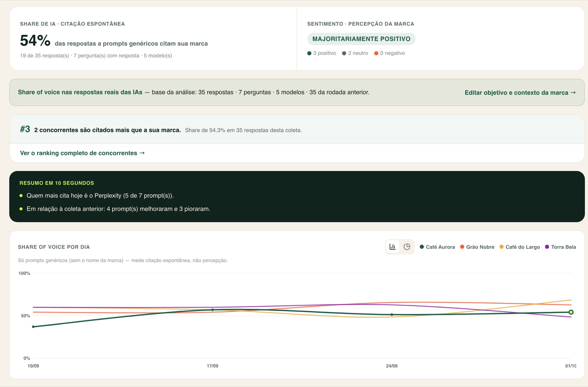Image resolution: width=588 pixels, height=387 pixels.
Task: Click '19 de 35 resposta(s)' detail line
Action: click(96, 56)
